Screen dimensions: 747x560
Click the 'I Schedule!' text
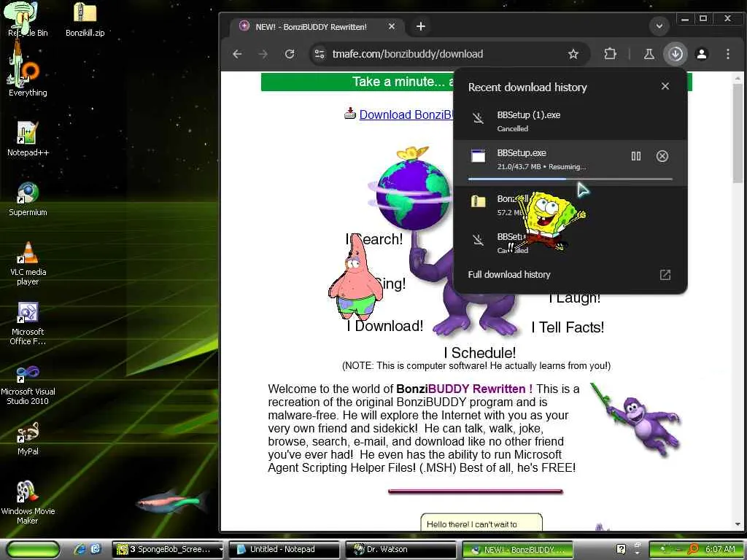pos(480,353)
